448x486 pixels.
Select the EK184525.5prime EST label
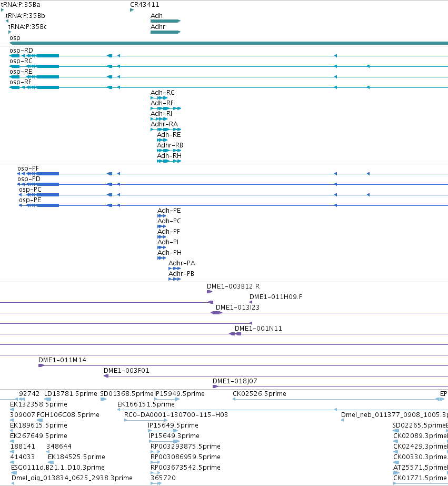tap(76, 457)
